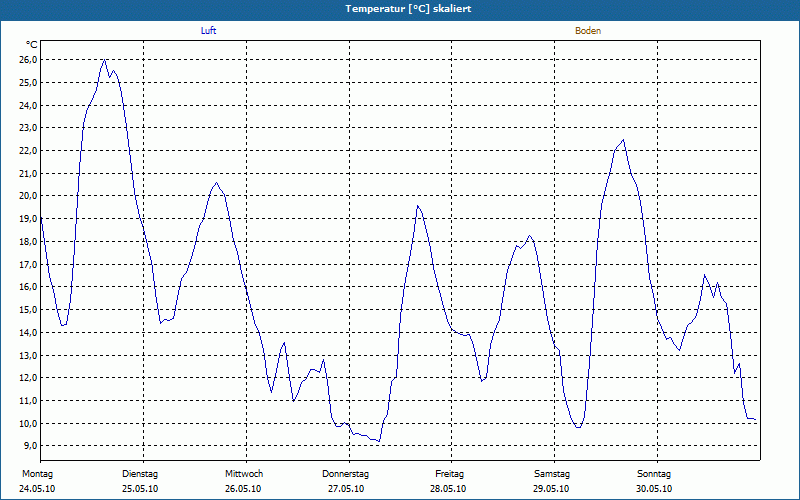800x500 pixels.
Task: Click the '21,0' y-axis value
Action: [29, 173]
